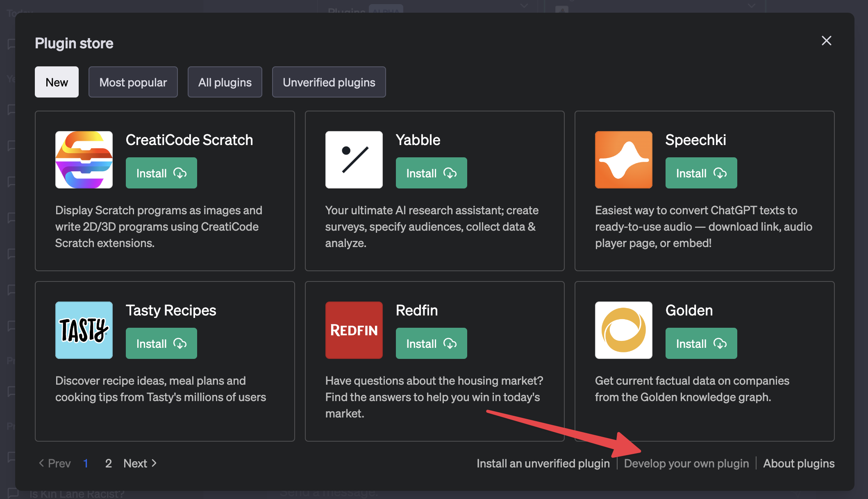Go to the Next page of plugins
The image size is (868, 499).
pyautogui.click(x=140, y=463)
